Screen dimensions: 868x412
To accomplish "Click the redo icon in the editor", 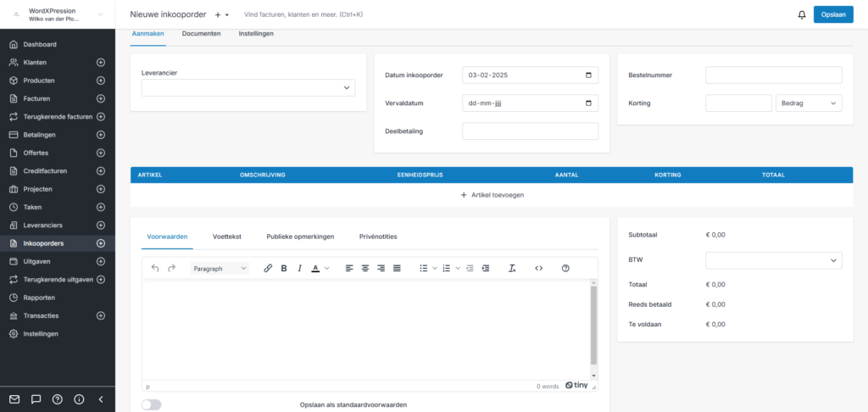I will coord(171,268).
